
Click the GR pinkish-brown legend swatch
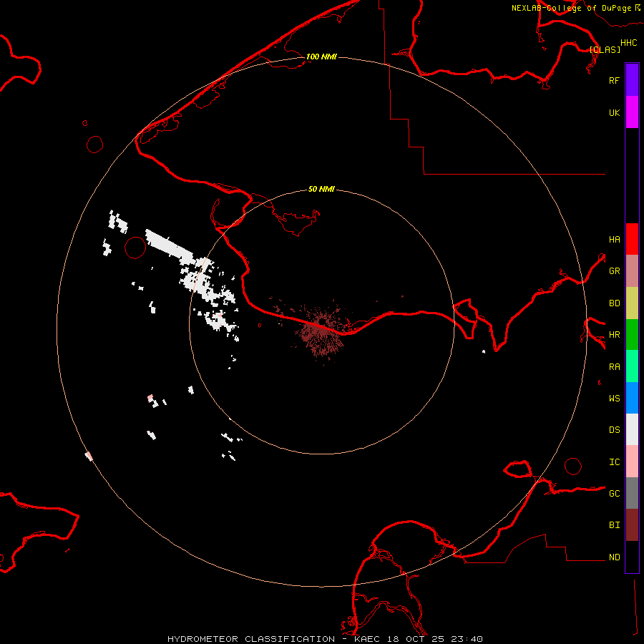pos(632,270)
